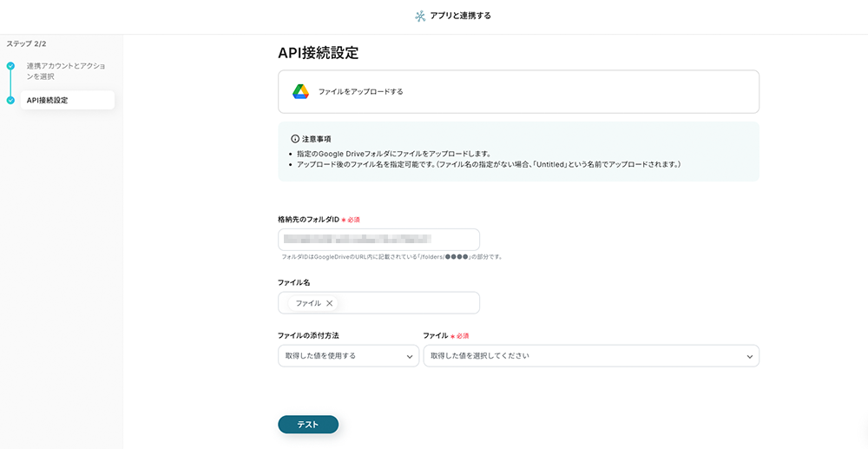The height and width of the screenshot is (449, 868).
Task: Click the ファイル tag chip in ファイル名 field
Action: 312,303
